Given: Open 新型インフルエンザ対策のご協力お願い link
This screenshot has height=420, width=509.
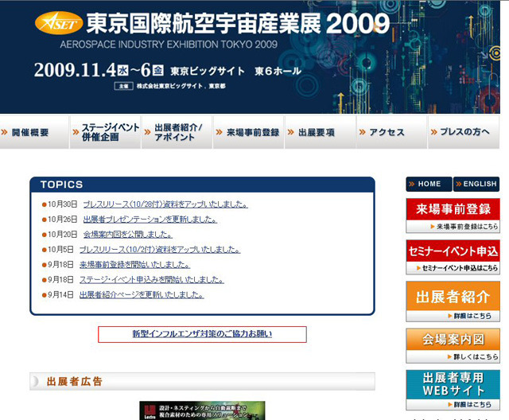Looking at the screenshot, I should pyautogui.click(x=202, y=334).
